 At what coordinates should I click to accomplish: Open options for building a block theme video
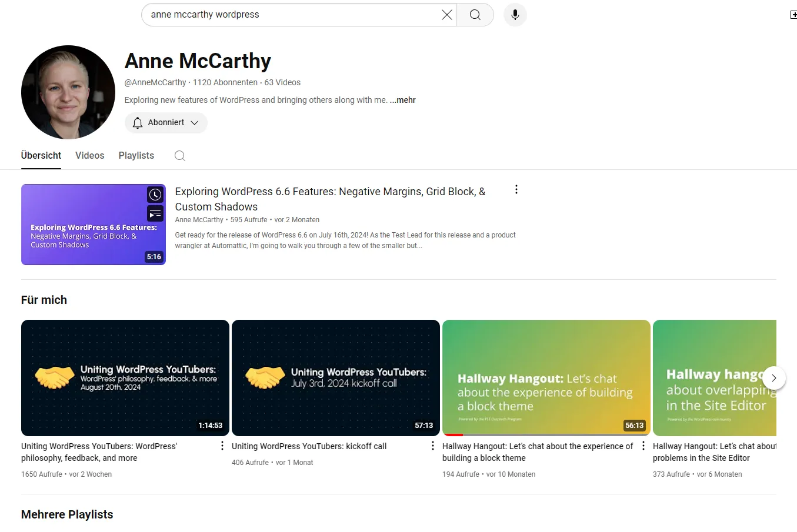[x=643, y=446]
